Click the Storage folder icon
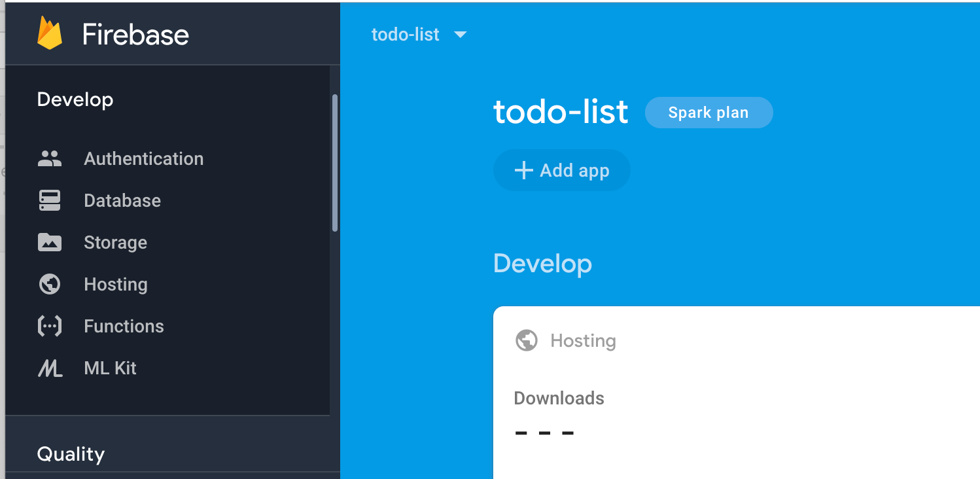 [x=50, y=242]
